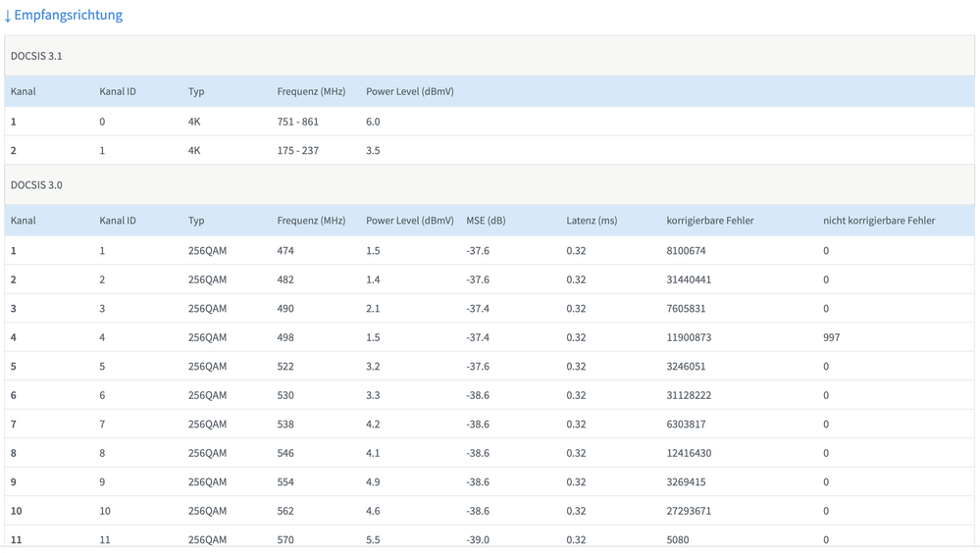This screenshot has height=553, width=980.
Task: Click the korrigierbare Fehler column header
Action: tap(709, 221)
